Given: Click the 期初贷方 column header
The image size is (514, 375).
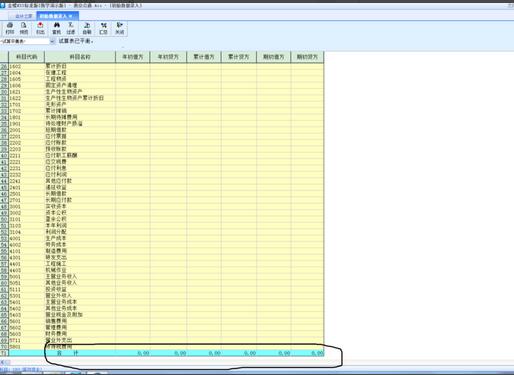Looking at the screenshot, I should point(307,57).
